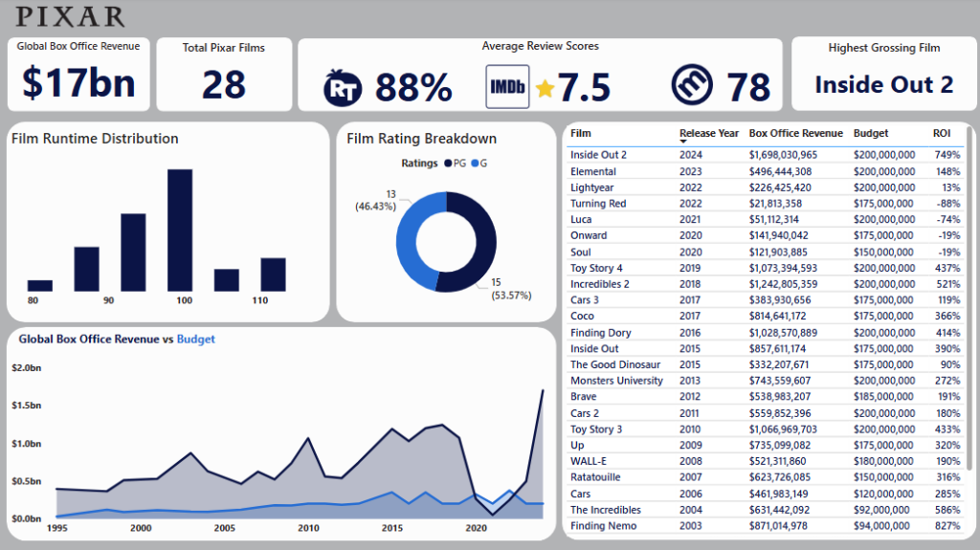Viewport: 980px width, 550px height.
Task: Click the Release Year sort arrow
Action: pos(683,142)
